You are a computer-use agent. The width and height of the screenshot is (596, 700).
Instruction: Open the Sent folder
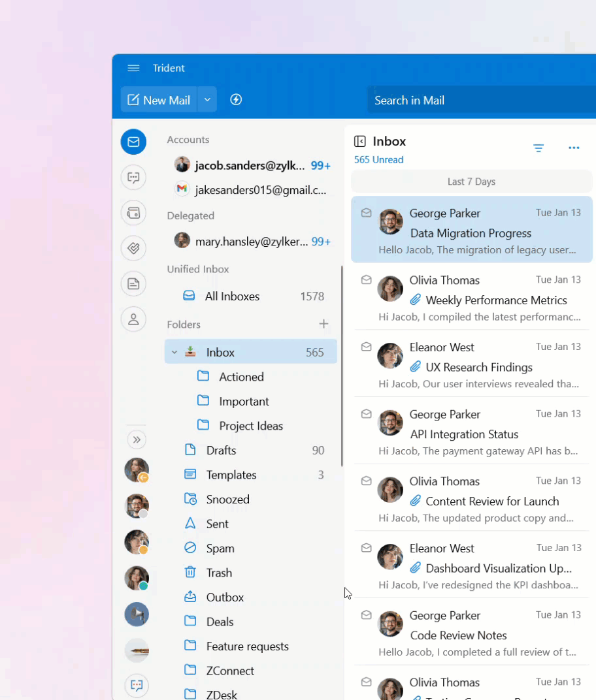click(x=251, y=524)
